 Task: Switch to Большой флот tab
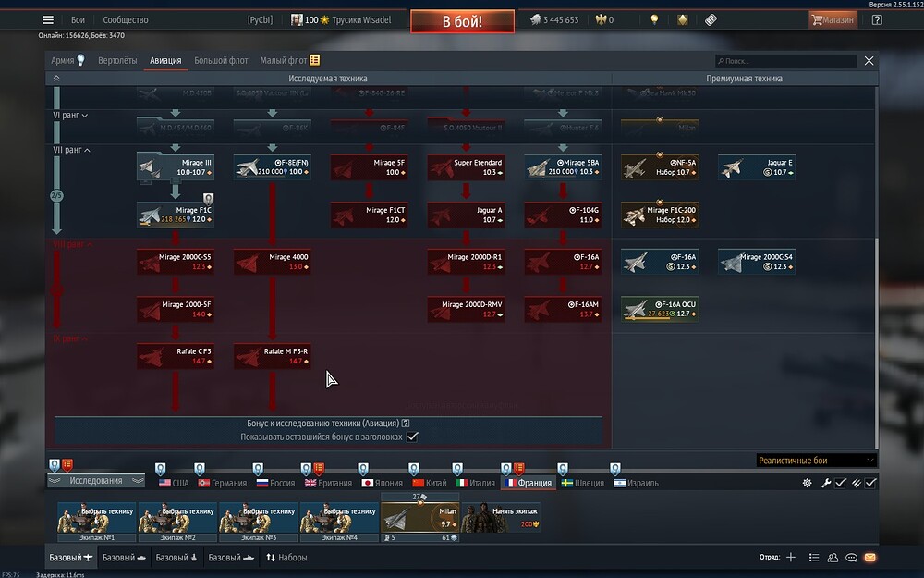221,60
